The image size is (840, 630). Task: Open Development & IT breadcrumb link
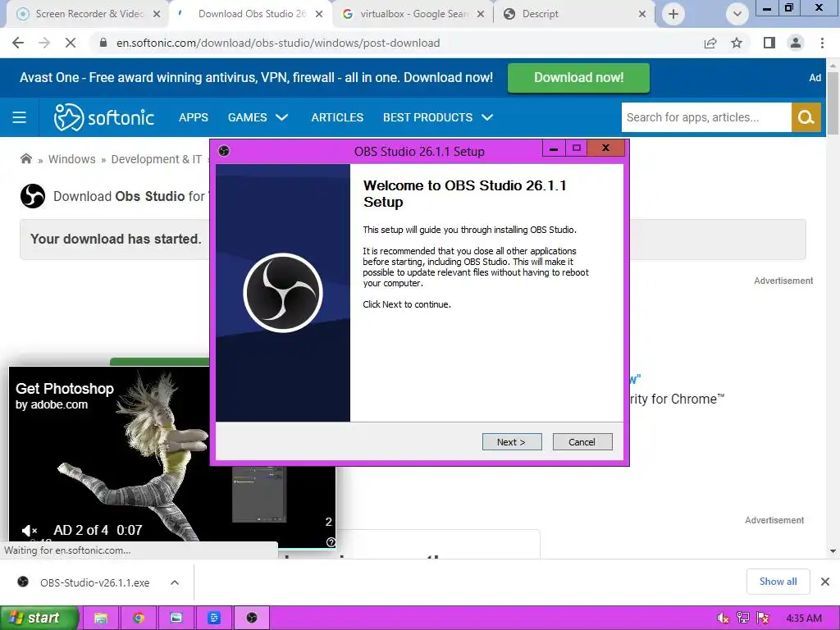[156, 159]
